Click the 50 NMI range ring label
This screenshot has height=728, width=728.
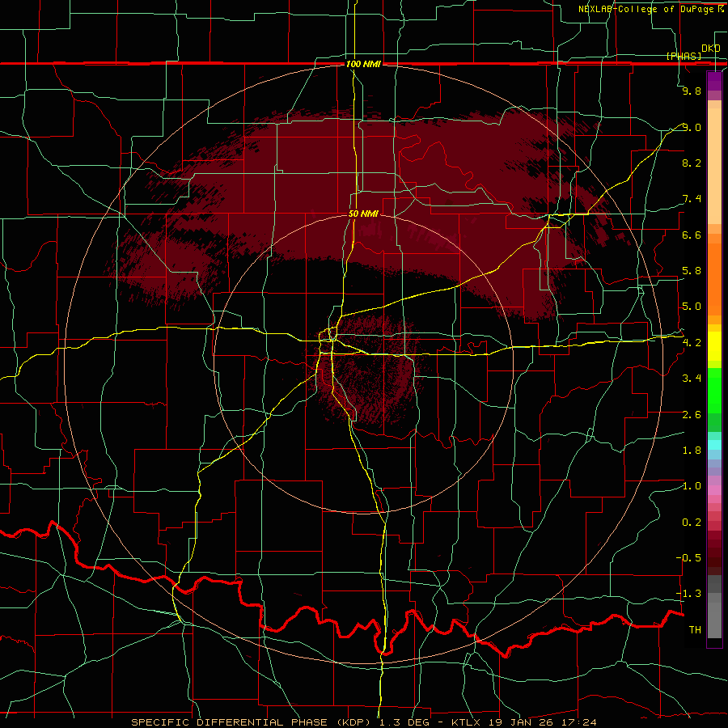pos(363,214)
